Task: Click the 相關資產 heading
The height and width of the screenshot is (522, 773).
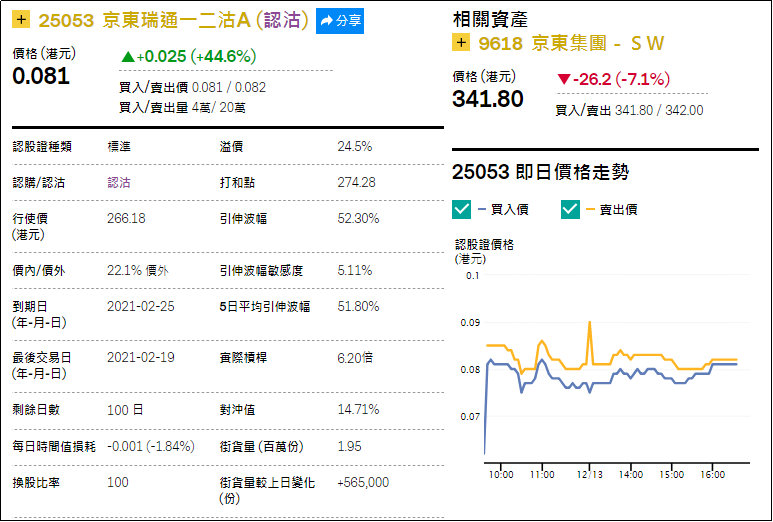Action: 490,20
